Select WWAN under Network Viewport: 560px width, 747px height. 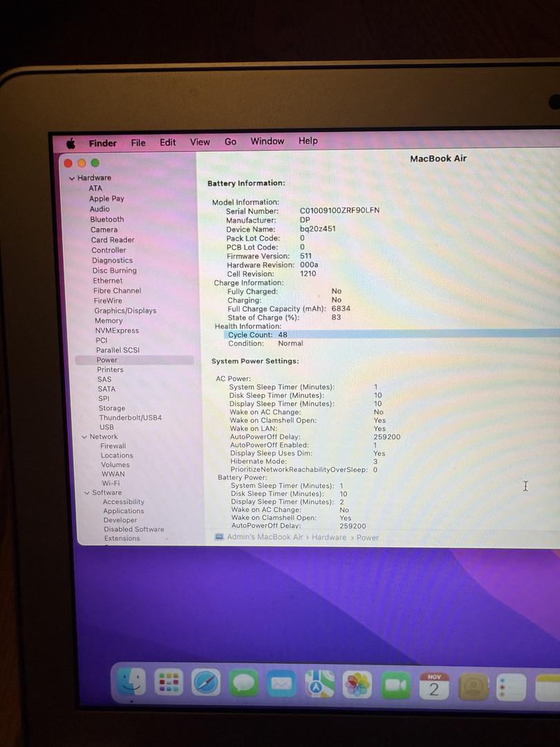click(113, 474)
